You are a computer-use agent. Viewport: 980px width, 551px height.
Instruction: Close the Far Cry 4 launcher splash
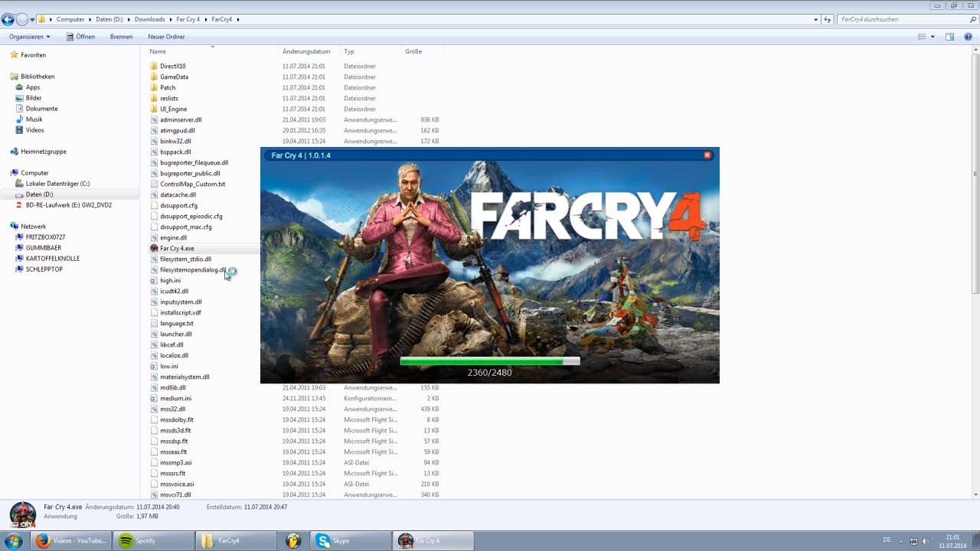(707, 155)
